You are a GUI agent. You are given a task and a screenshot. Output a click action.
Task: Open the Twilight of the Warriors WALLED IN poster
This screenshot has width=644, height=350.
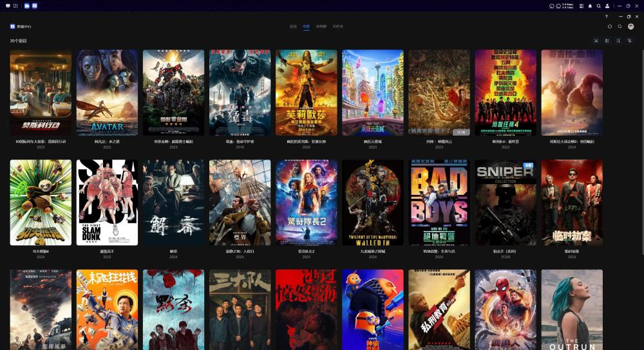click(372, 203)
